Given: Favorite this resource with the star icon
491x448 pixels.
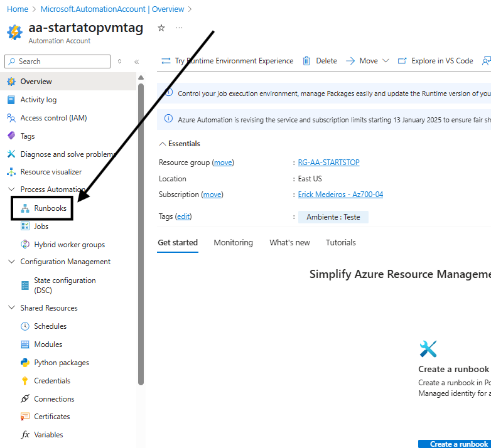Looking at the screenshot, I should pyautogui.click(x=161, y=28).
